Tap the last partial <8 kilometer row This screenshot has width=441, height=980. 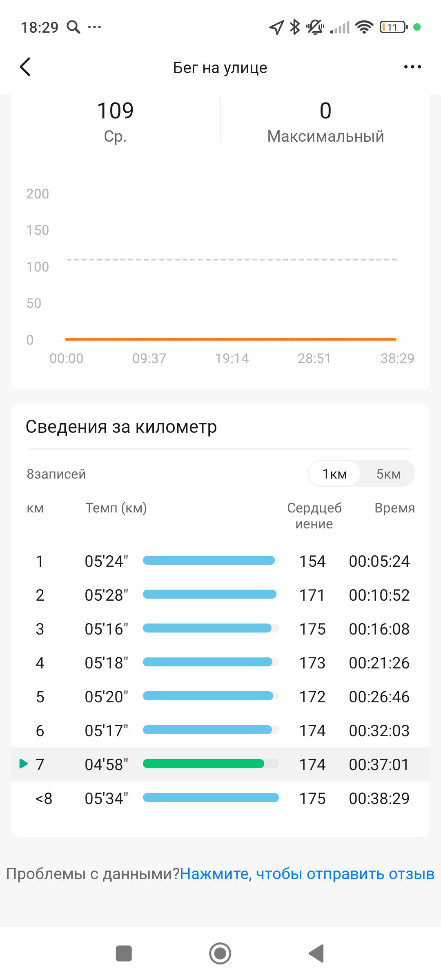220,798
